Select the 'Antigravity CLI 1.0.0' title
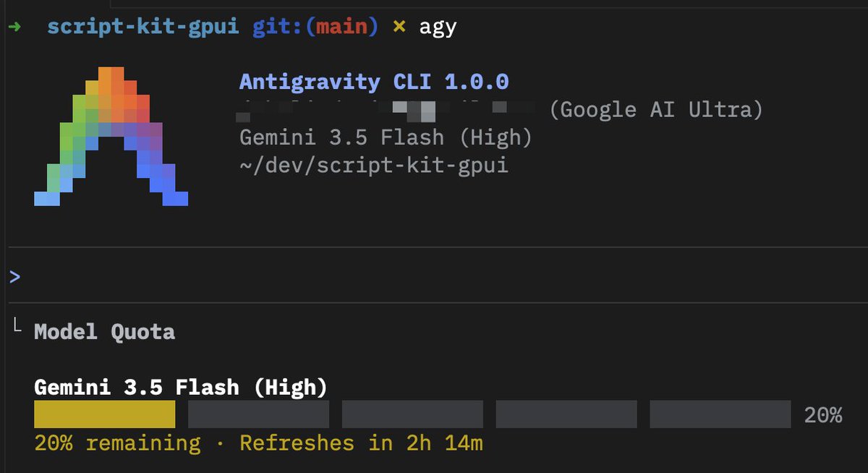Screen dimensions: 868x473 (374, 81)
